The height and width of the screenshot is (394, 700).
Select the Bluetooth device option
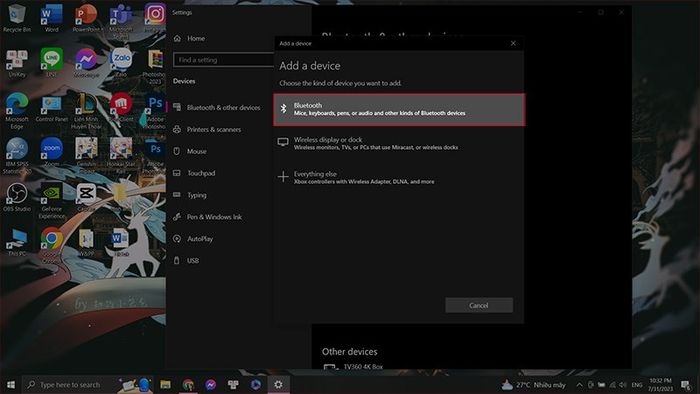click(399, 109)
